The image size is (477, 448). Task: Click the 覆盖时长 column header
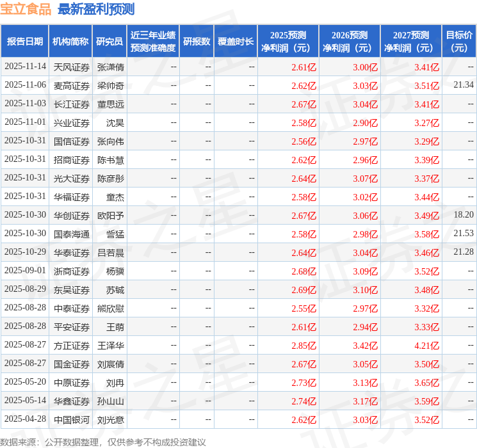236,42
